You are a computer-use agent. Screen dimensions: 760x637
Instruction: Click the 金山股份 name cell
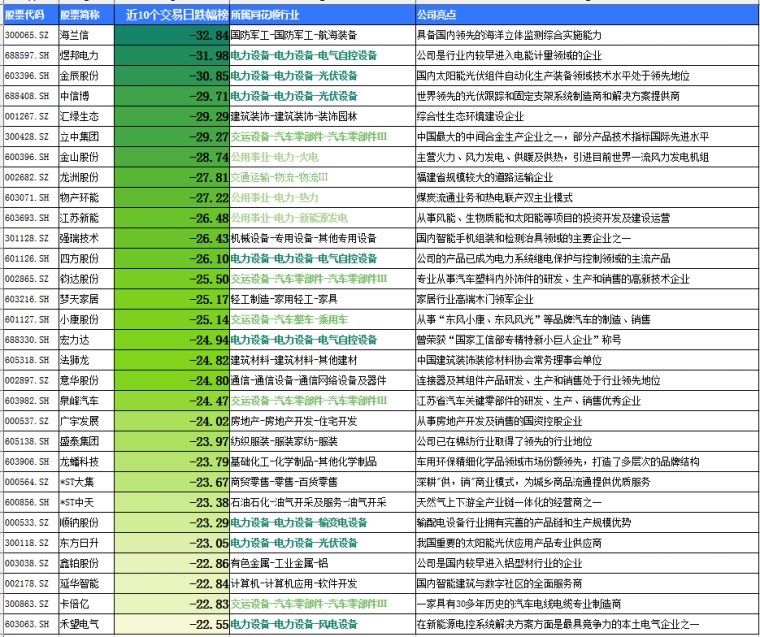(86, 158)
